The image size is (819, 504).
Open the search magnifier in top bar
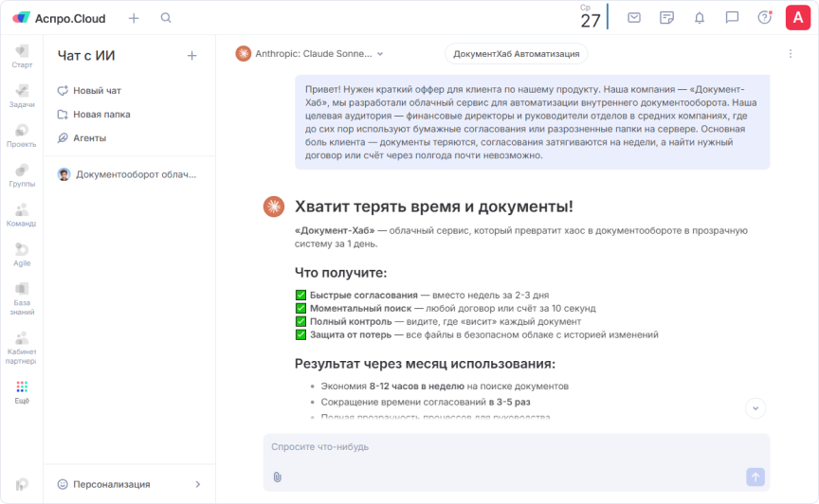click(166, 18)
